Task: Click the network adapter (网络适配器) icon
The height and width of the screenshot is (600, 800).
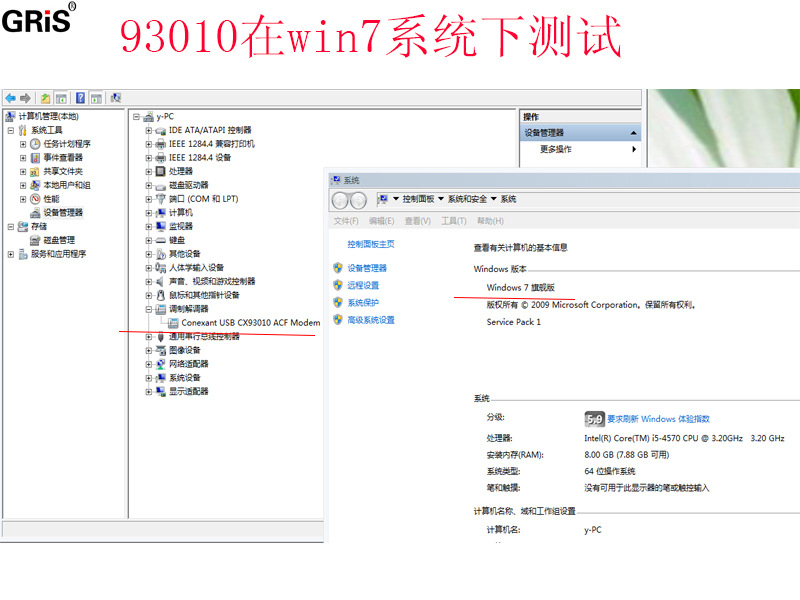Action: pos(161,364)
